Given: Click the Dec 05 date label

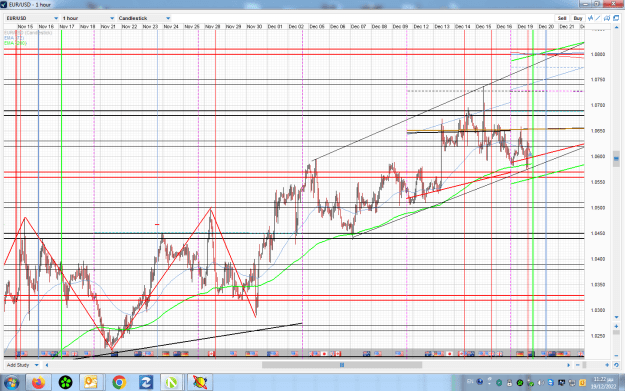Looking at the screenshot, I should tap(317, 26).
